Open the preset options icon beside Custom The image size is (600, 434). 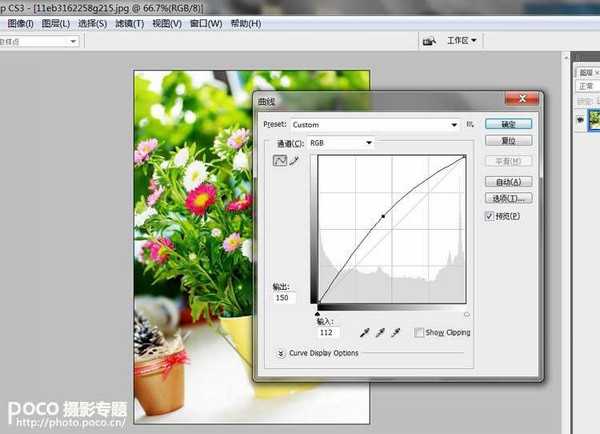(x=470, y=125)
